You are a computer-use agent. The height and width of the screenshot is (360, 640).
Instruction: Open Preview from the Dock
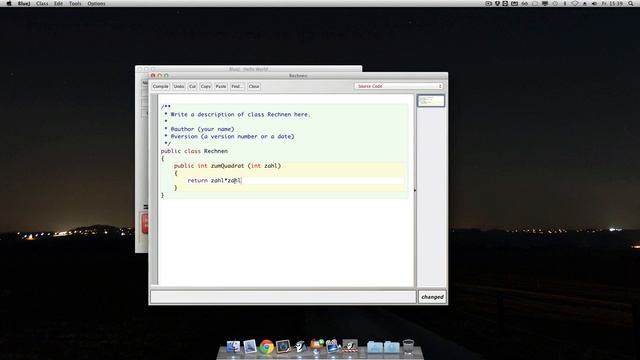click(250, 347)
